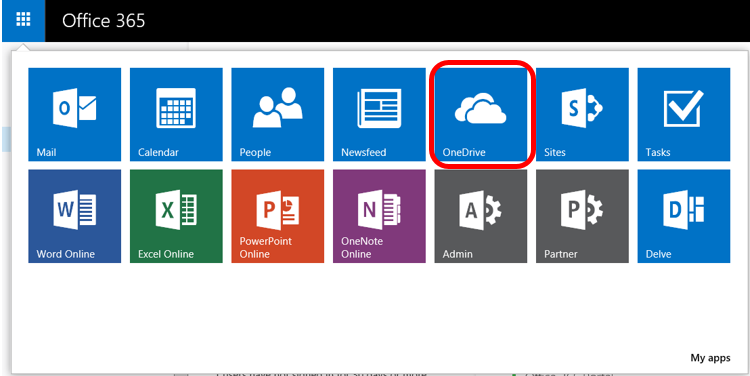Open the Delve tile

coord(684,216)
